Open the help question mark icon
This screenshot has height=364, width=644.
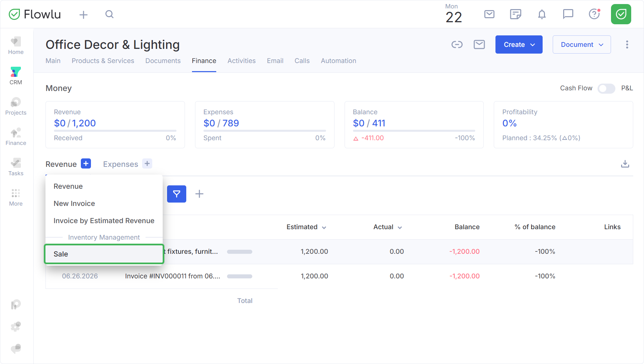coord(594,14)
